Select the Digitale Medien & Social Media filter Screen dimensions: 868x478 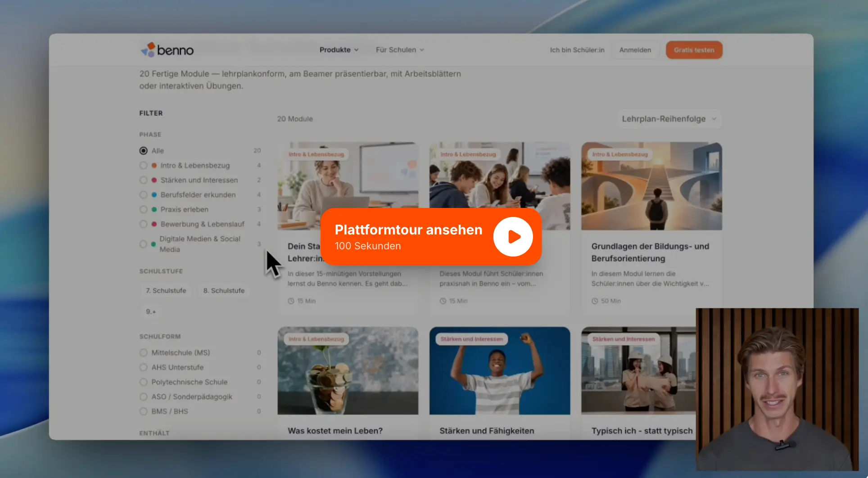click(x=144, y=244)
